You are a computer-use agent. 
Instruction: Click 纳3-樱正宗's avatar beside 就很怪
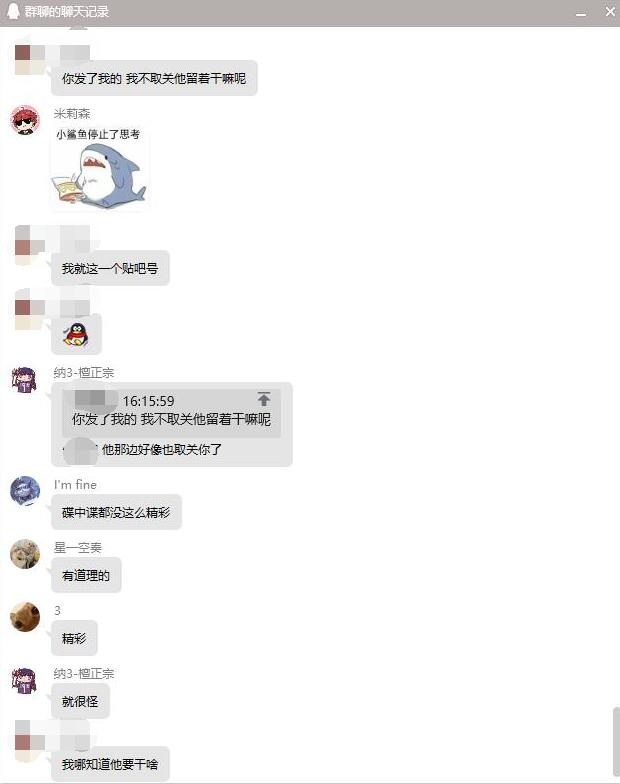[x=25, y=680]
